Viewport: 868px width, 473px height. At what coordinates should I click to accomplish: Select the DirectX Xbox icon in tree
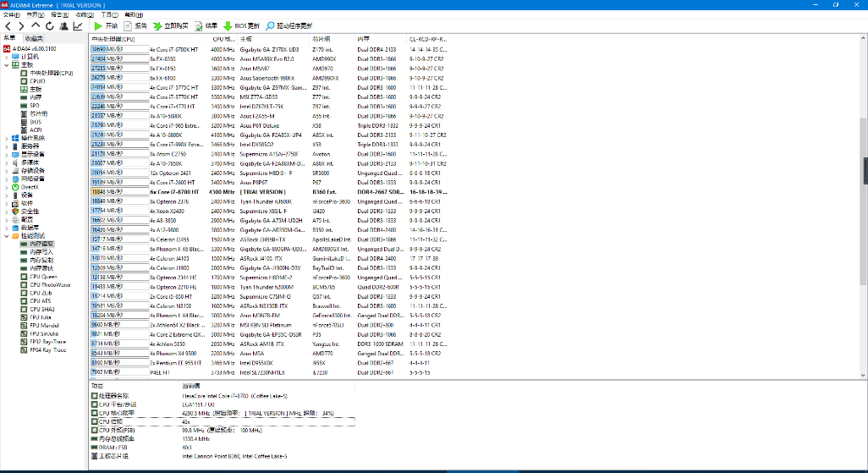click(x=15, y=187)
